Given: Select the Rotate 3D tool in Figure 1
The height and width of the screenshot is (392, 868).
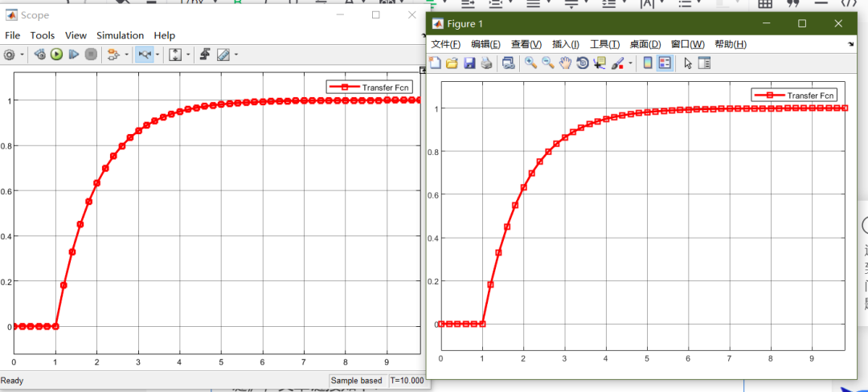Looking at the screenshot, I should click(583, 63).
